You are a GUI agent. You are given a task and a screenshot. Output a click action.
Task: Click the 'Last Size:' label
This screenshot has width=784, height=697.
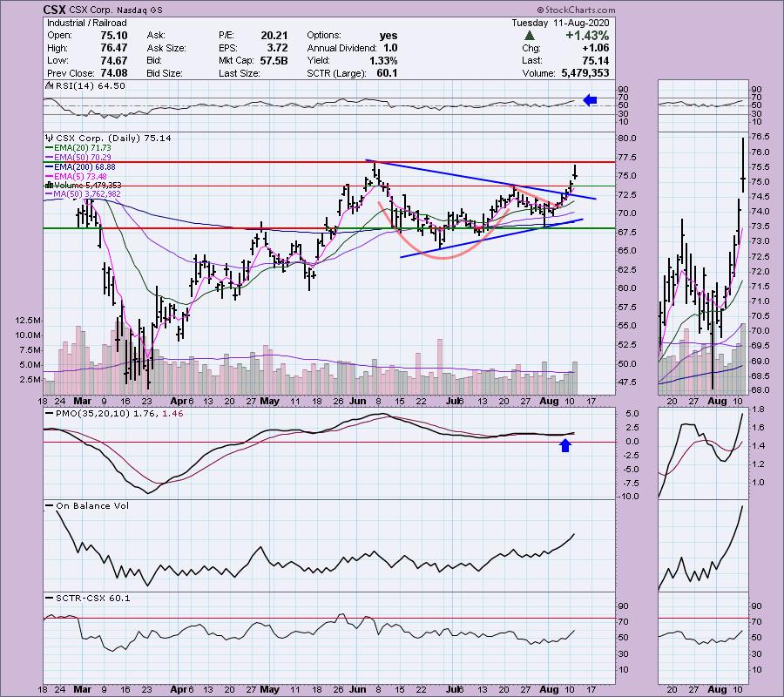coord(240,73)
